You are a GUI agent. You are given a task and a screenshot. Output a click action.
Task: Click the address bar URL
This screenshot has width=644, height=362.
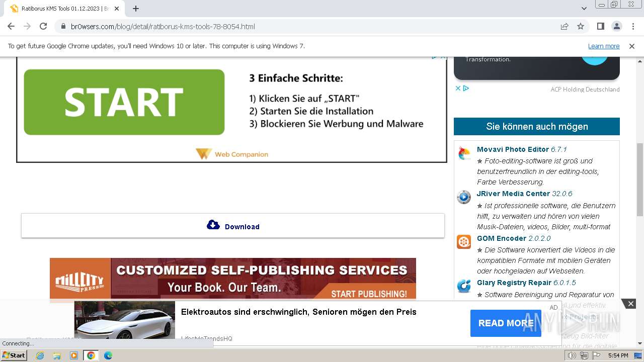tap(163, 26)
